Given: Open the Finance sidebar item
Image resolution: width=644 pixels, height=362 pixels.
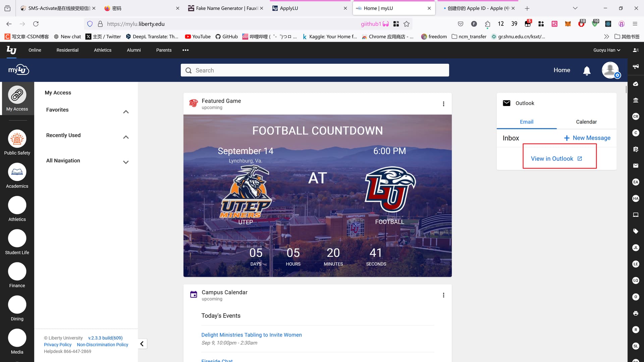Looking at the screenshot, I should point(17,275).
